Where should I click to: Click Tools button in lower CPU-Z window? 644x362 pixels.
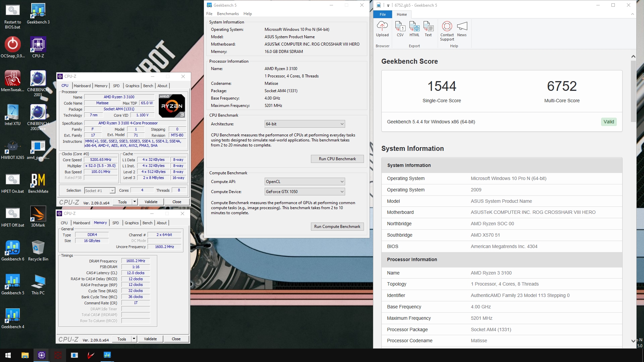[x=122, y=339]
